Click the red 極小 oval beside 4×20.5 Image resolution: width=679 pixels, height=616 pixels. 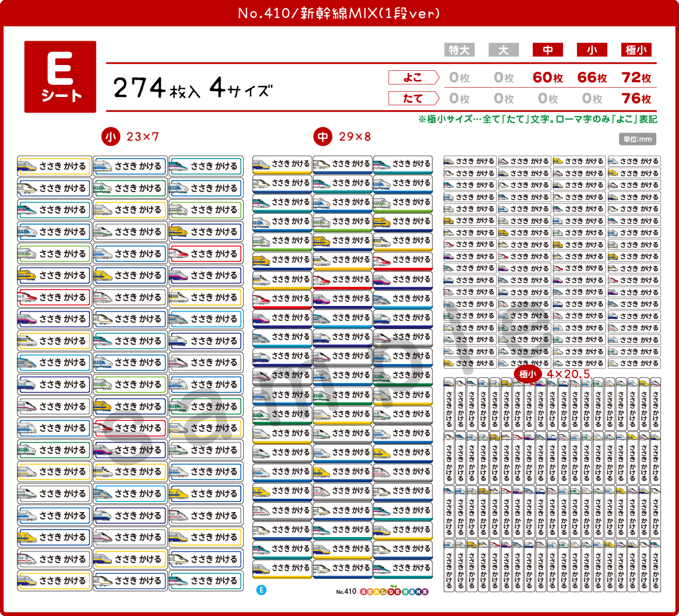528,374
